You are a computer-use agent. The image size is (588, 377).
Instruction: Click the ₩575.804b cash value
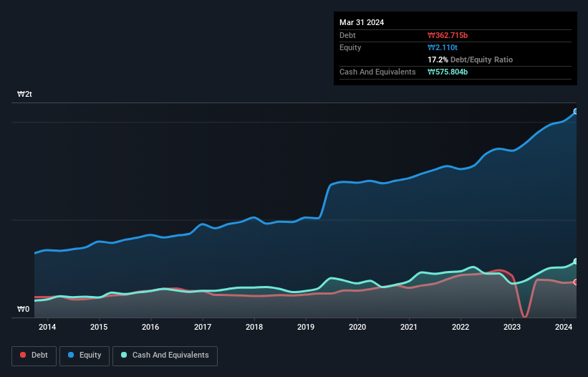click(448, 72)
